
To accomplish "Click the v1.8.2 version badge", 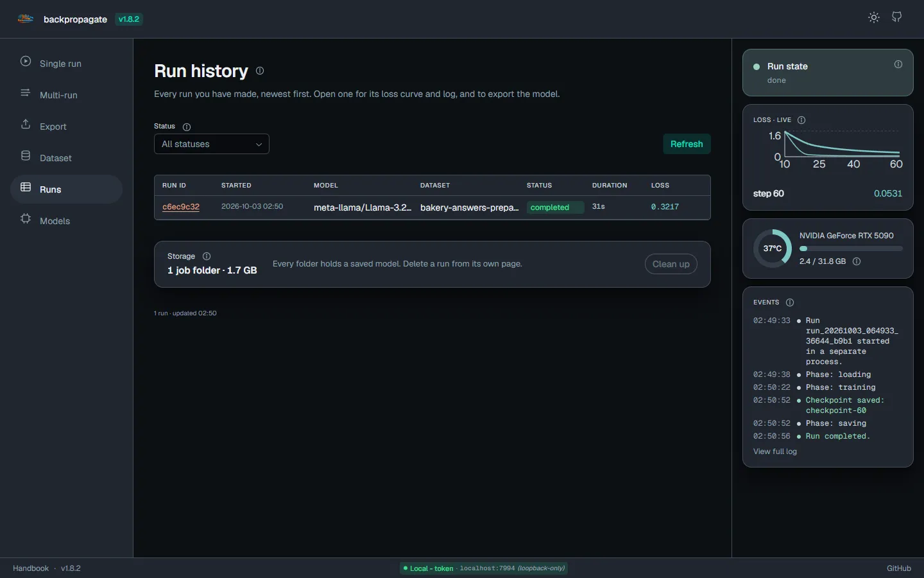I will [x=129, y=19].
